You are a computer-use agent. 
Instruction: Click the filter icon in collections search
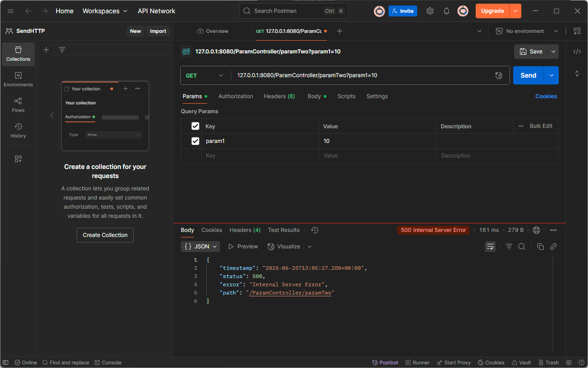click(x=62, y=50)
